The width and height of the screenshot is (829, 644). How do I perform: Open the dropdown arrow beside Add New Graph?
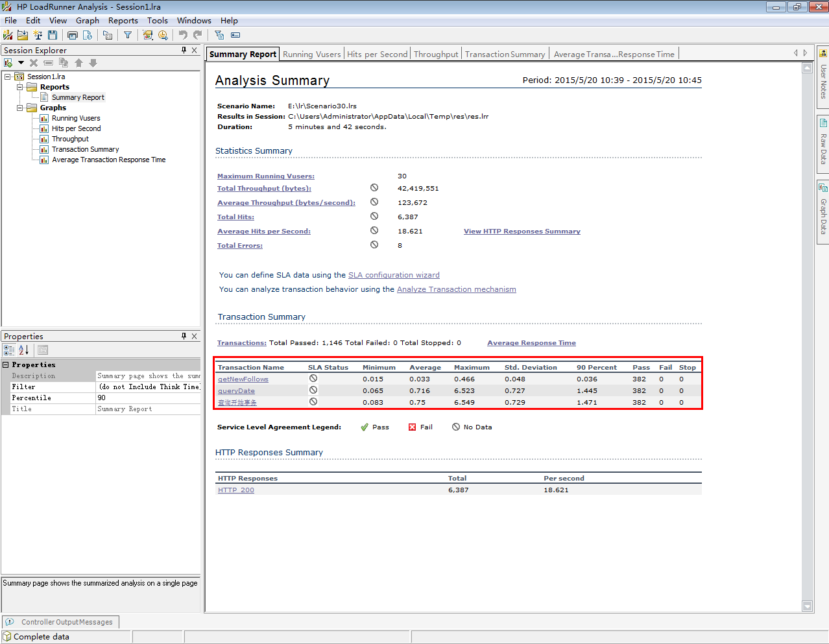click(21, 63)
